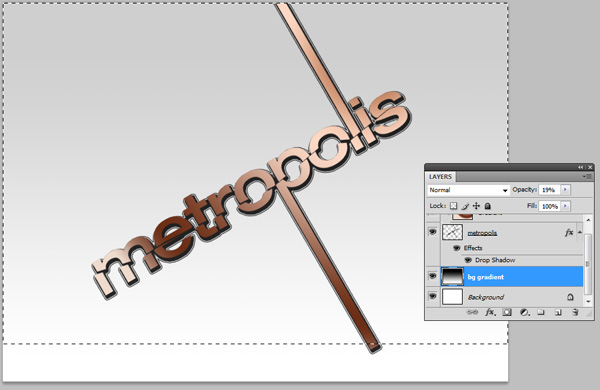The image size is (600, 390).
Task: Toggle Drop Shadow effect visibility
Action: pyautogui.click(x=468, y=260)
